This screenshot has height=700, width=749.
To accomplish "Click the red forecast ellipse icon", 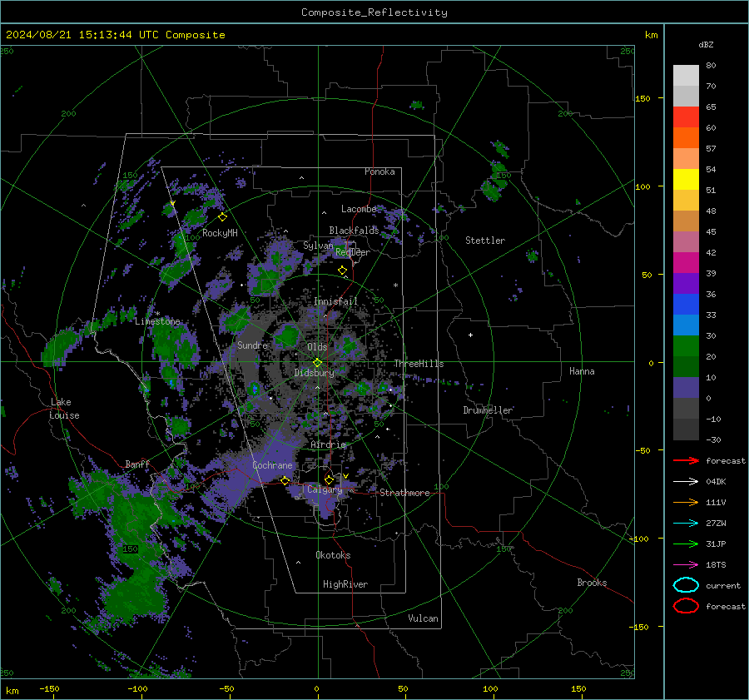I will point(686,606).
